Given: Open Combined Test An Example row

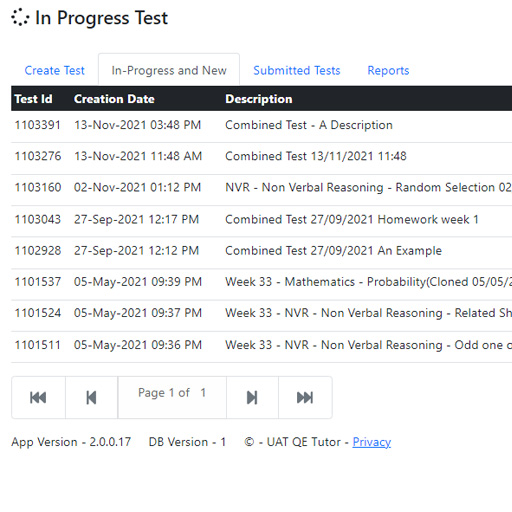Looking at the screenshot, I should (x=262, y=251).
